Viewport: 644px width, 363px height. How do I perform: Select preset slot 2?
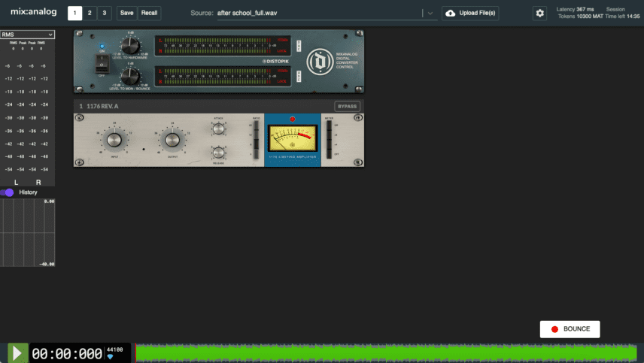[90, 13]
